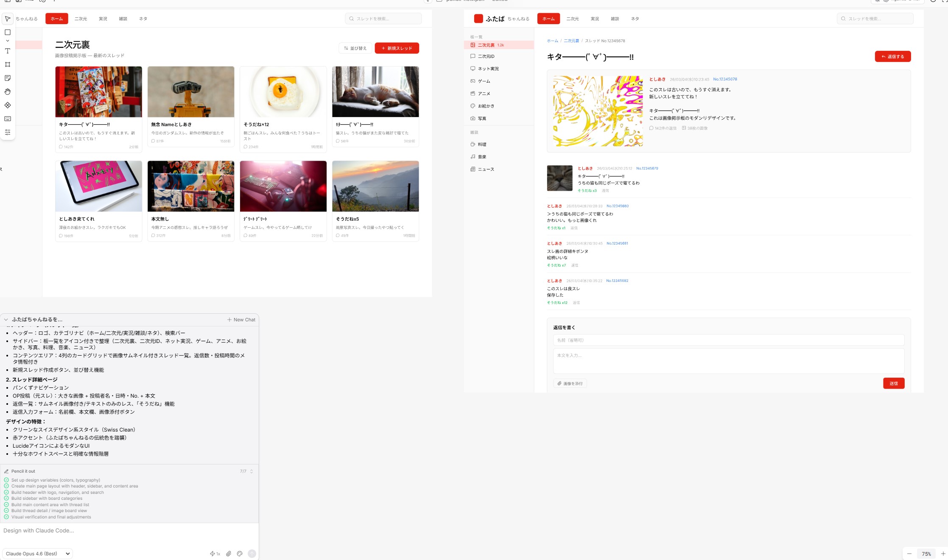Open the sliders settings icon
This screenshot has width=948, height=560.
tap(8, 132)
